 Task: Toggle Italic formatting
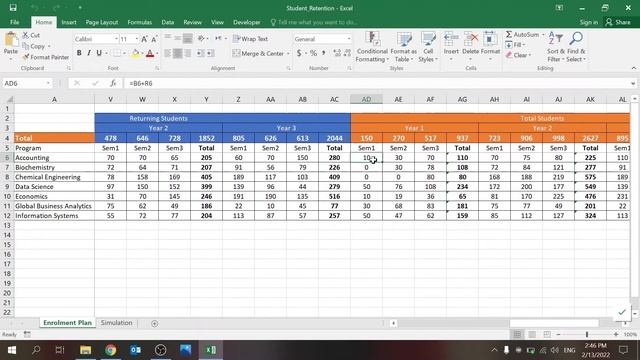(x=89, y=53)
